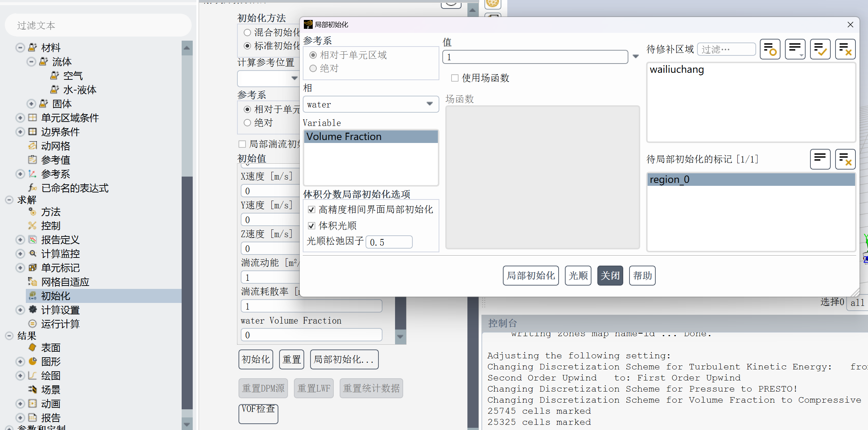Click the 参考值 icon in the tree

coord(32,160)
